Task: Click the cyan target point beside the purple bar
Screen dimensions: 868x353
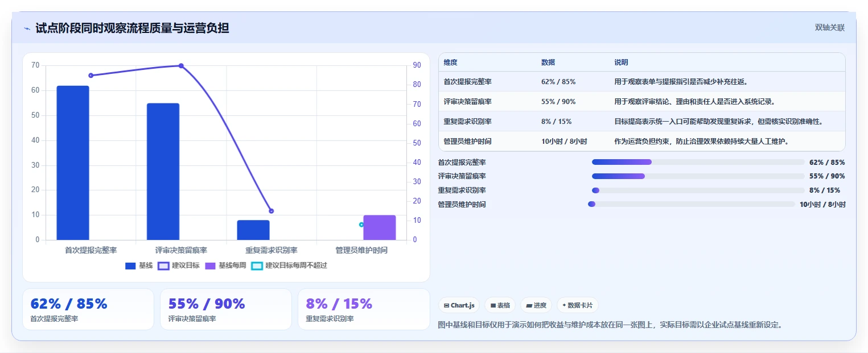Action: [x=361, y=225]
